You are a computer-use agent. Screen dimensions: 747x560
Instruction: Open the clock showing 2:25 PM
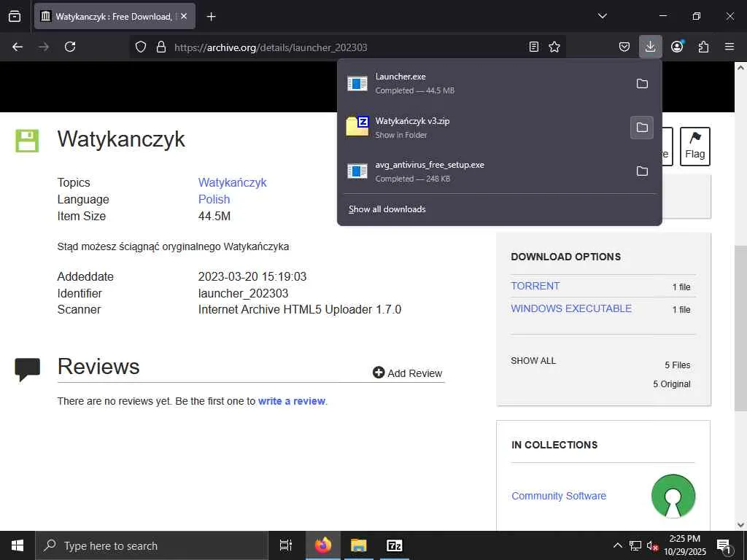click(685, 545)
